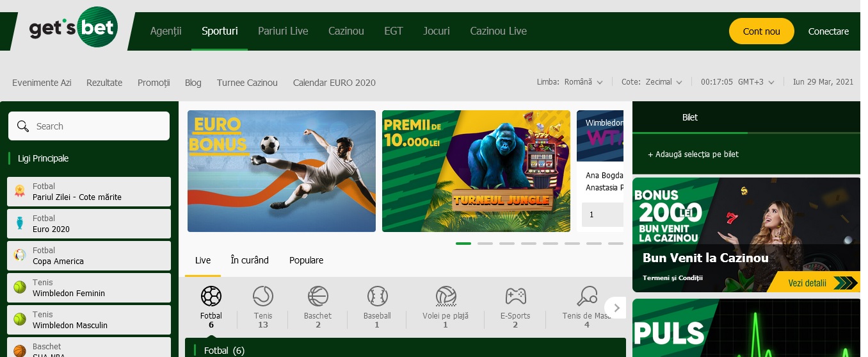Open Tenis Wimbledon Masculin league
The width and height of the screenshot is (868, 357).
point(89,320)
